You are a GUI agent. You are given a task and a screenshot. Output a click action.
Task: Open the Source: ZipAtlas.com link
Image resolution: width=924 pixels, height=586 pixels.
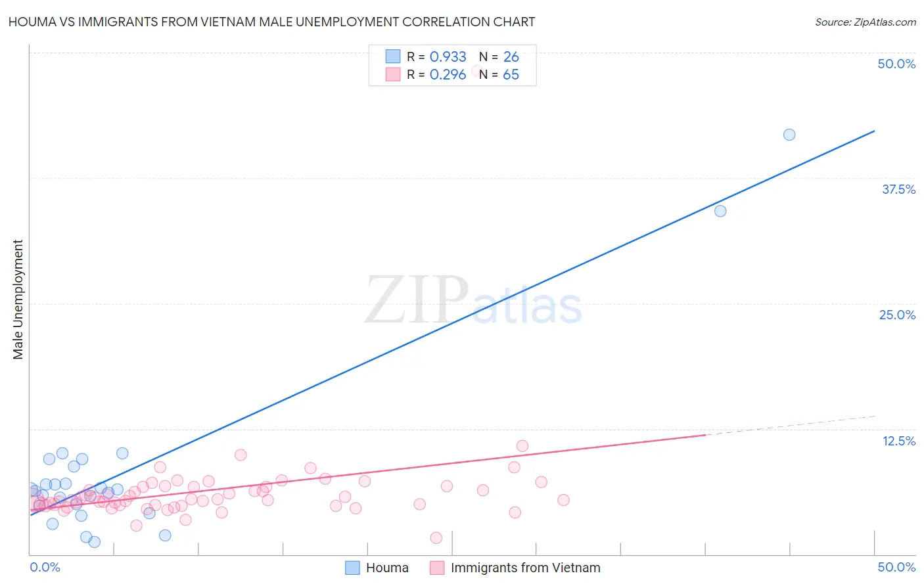pyautogui.click(x=865, y=22)
